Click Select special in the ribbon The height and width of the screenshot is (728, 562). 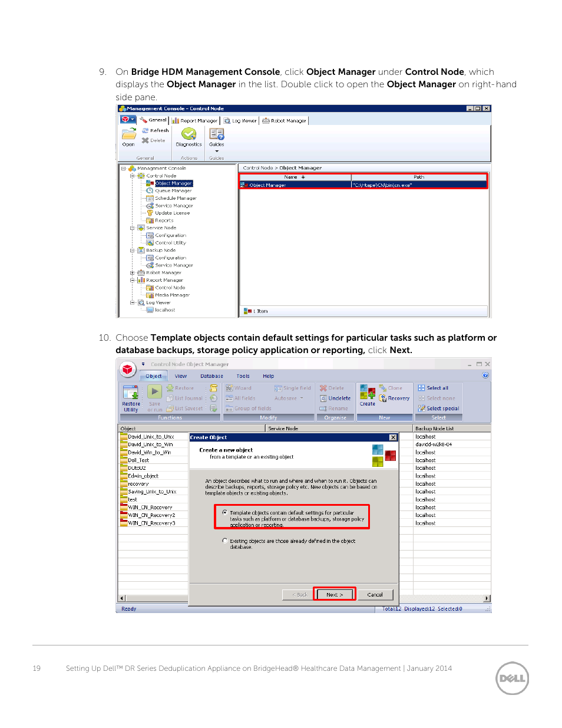(438, 409)
